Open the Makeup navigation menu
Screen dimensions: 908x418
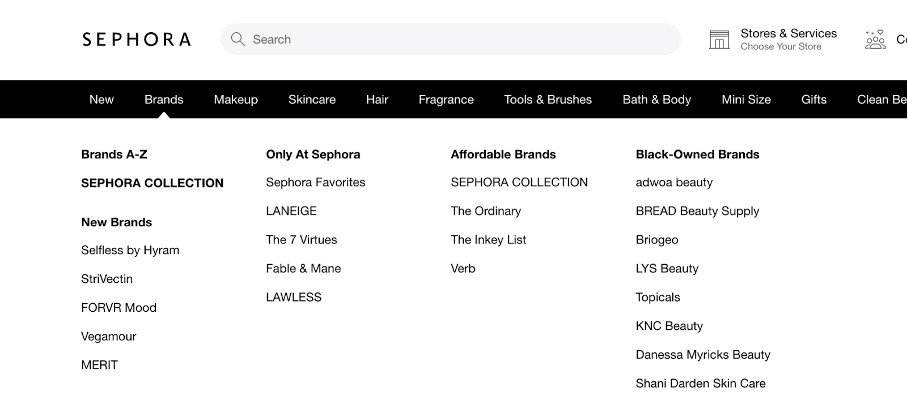point(236,99)
